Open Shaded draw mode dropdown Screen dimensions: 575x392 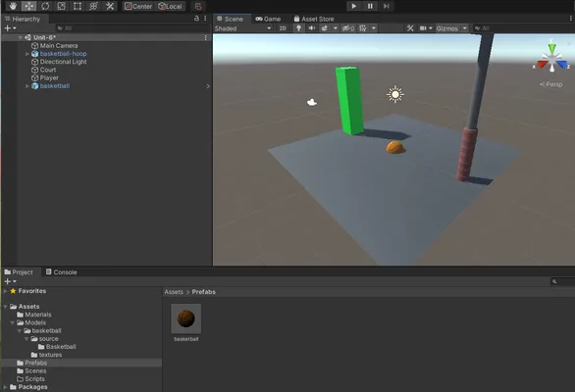point(242,28)
